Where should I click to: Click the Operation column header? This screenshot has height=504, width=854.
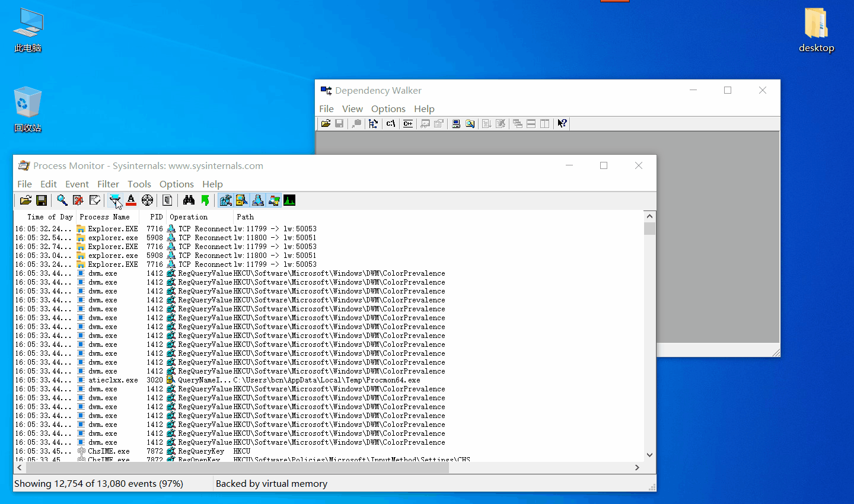(200, 217)
